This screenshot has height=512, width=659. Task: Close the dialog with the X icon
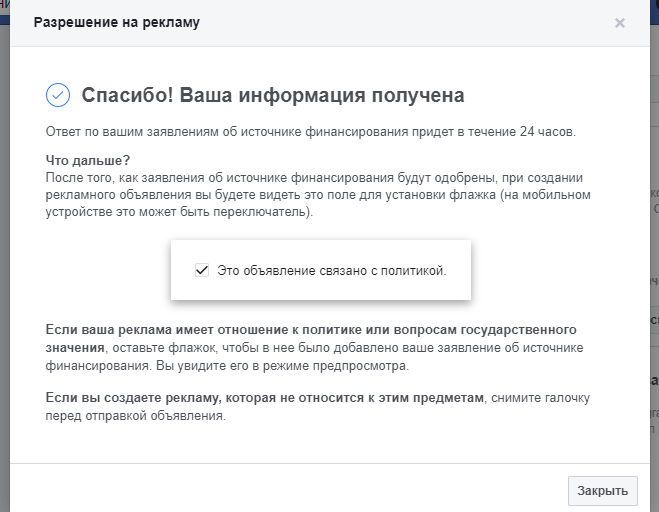[x=619, y=23]
